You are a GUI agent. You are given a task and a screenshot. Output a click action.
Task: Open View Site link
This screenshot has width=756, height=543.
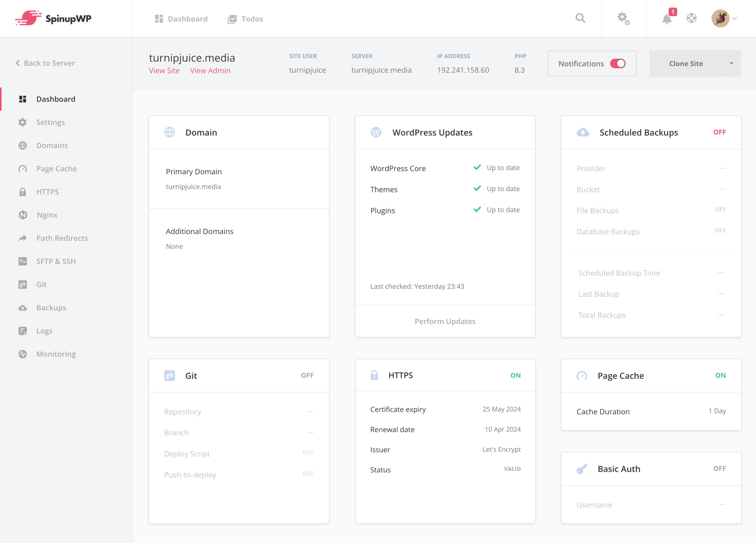pyautogui.click(x=164, y=70)
